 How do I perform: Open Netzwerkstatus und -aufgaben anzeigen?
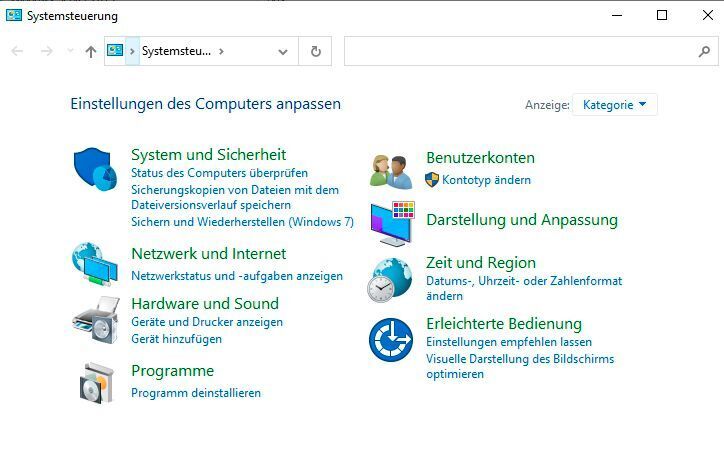[237, 276]
